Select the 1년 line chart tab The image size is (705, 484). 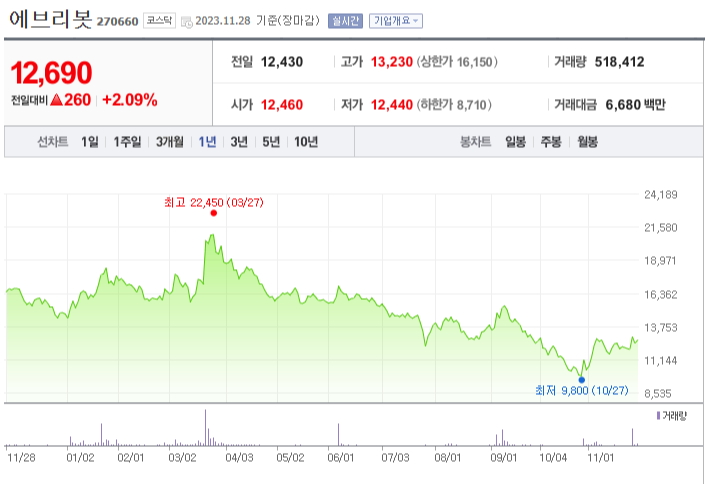207,142
